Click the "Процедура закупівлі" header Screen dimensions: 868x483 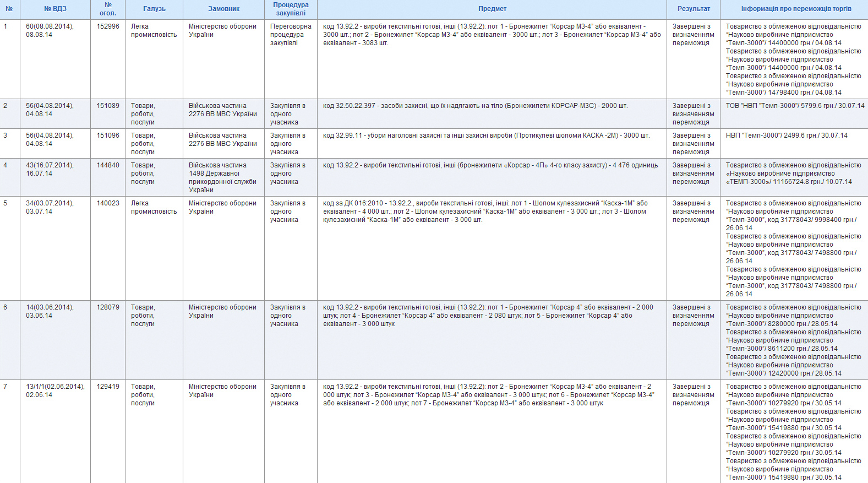tap(291, 9)
